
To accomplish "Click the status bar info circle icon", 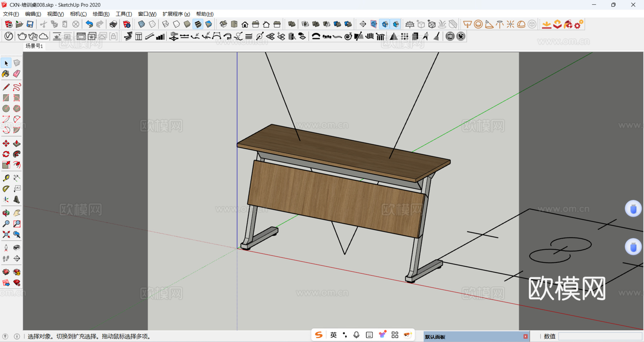I will tap(17, 336).
